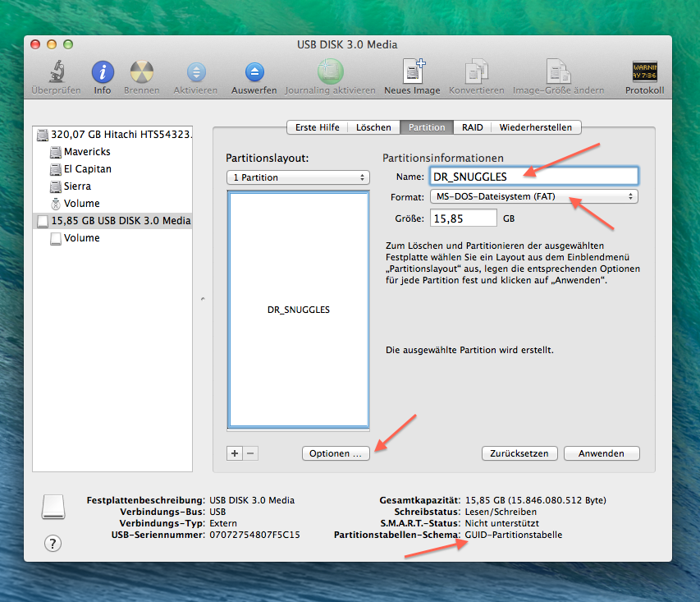Viewport: 700px width, 602px height.
Task: Select the DR_SNUGGLES partition block in the layout
Action: (x=298, y=310)
